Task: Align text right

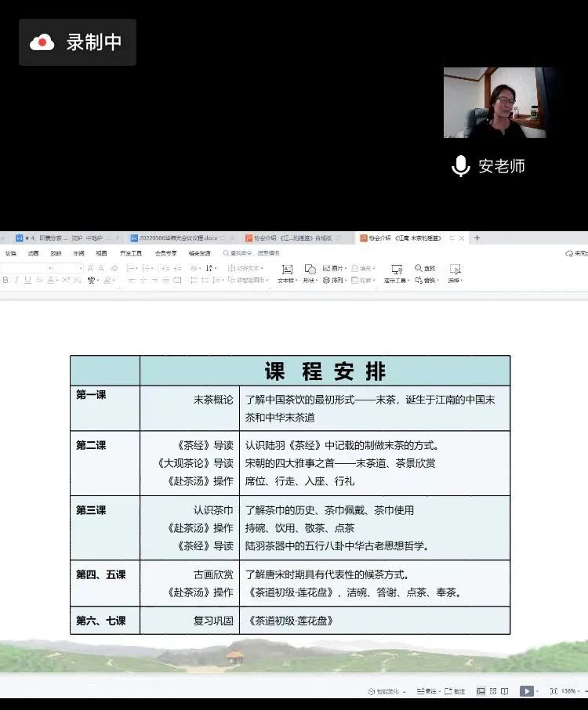Action: 154,281
